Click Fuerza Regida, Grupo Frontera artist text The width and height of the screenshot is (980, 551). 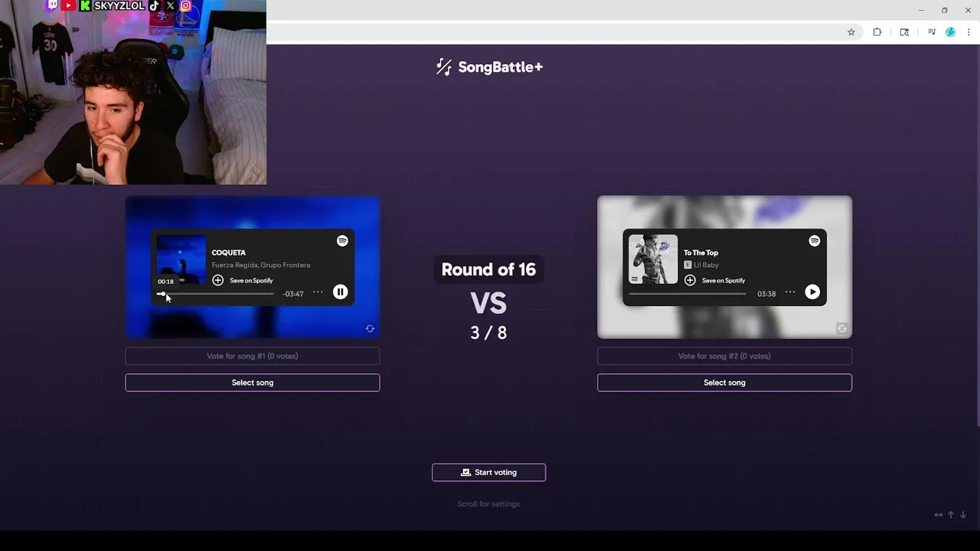260,265
